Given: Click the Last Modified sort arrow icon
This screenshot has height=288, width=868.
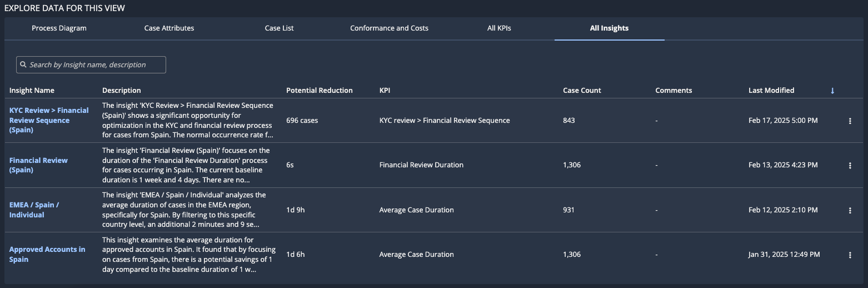Looking at the screenshot, I should (832, 91).
